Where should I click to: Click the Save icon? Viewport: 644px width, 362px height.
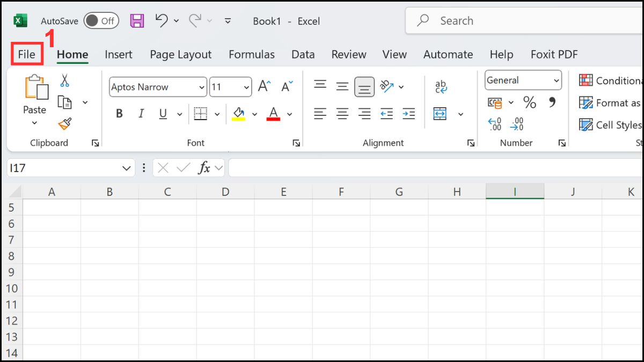136,20
